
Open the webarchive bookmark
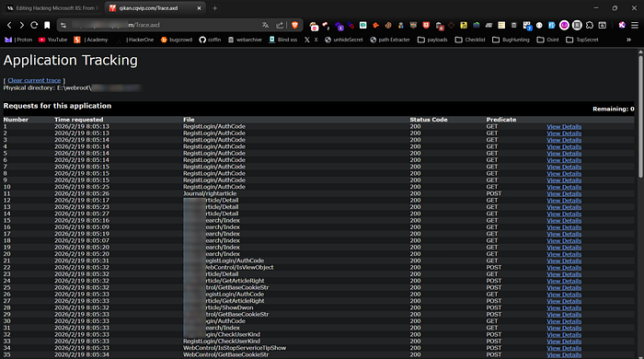coord(245,40)
